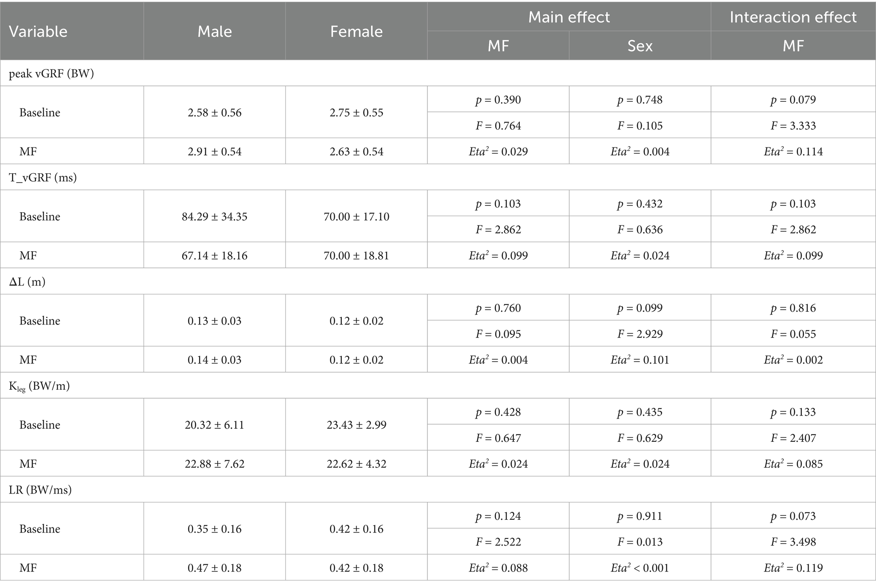
Task: Click the peak vGRF (BW) row label
Action: click(x=51, y=73)
